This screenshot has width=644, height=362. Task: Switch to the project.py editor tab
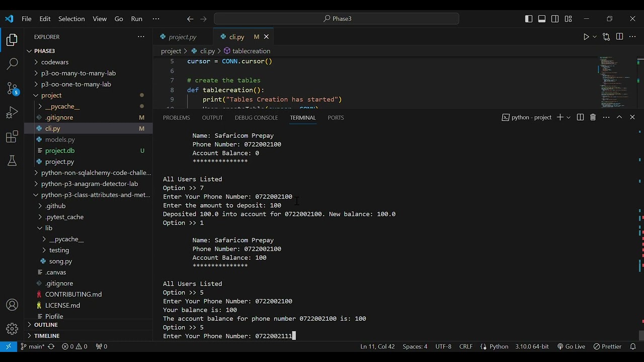pyautogui.click(x=183, y=37)
